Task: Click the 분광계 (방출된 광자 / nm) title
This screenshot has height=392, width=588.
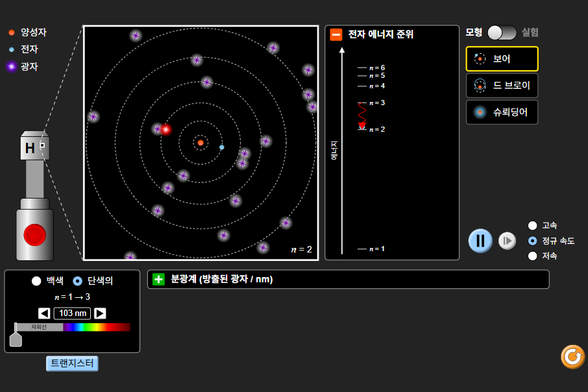Action: [221, 279]
